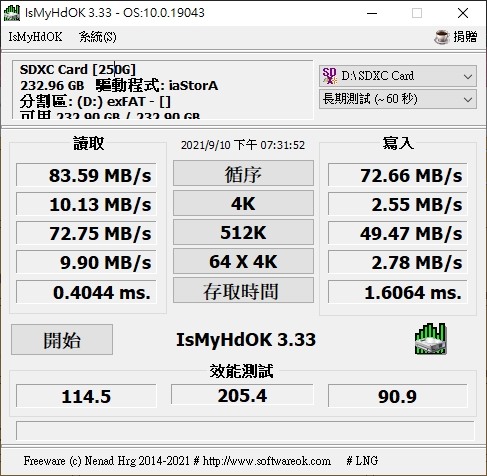Screen dimensions: 487x476
Task: Click the 90.9 write score field
Action: point(398,396)
